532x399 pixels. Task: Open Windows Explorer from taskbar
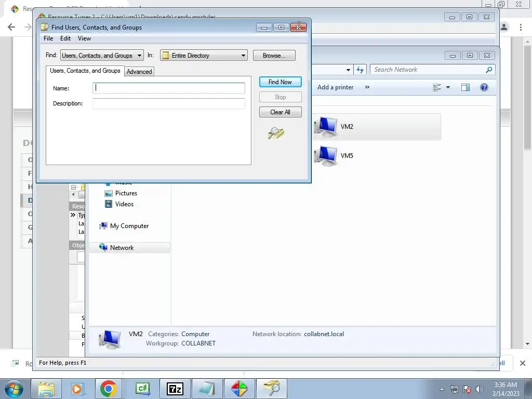point(46,389)
